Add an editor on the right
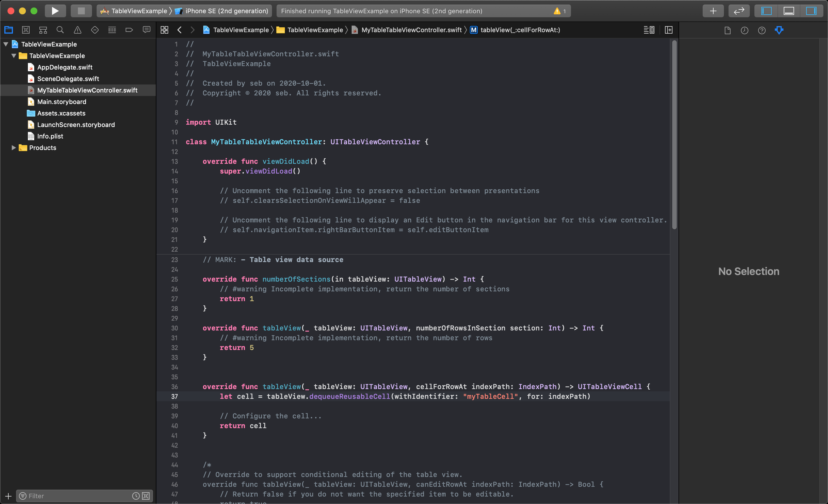 tap(669, 30)
